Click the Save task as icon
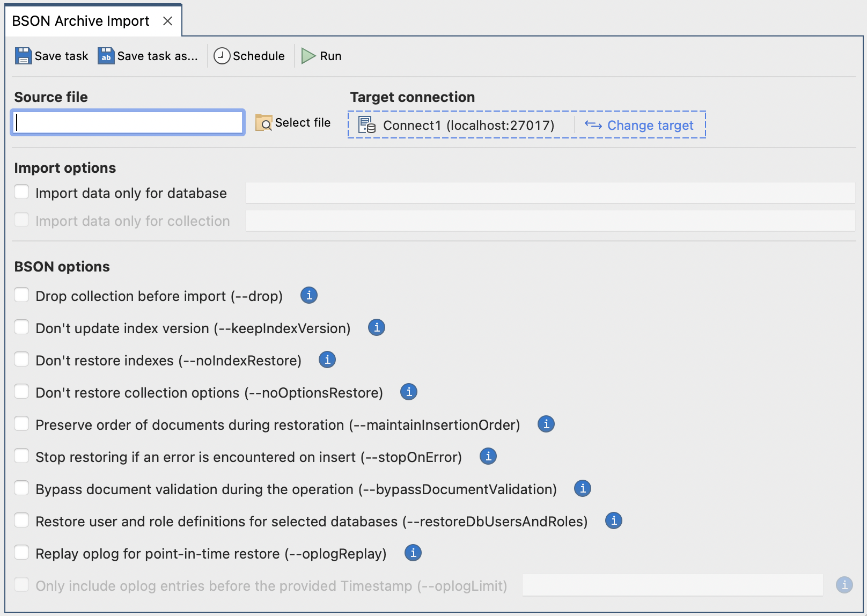Image resolution: width=867 pixels, height=616 pixels. pos(106,55)
